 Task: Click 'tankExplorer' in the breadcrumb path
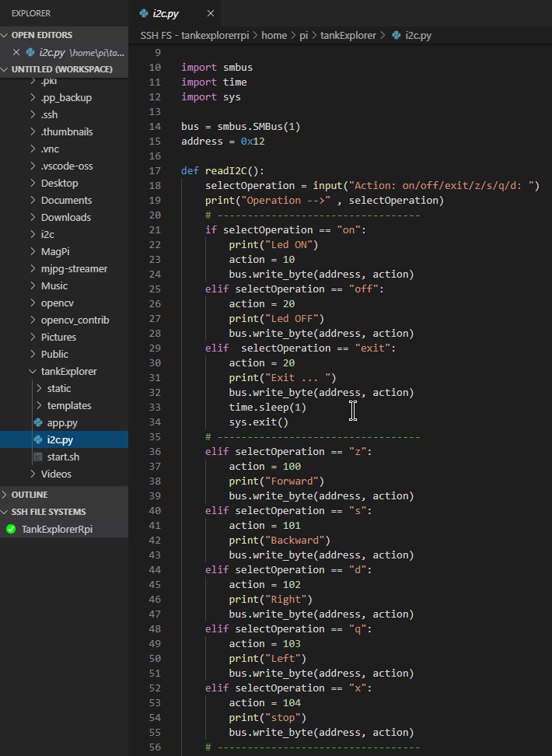click(348, 35)
